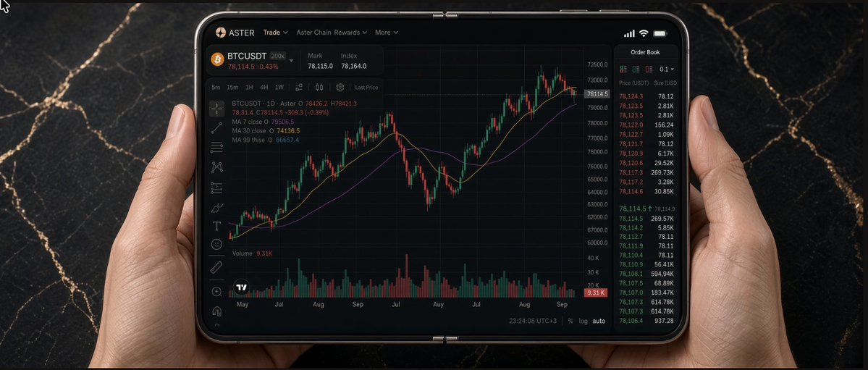Viewport: 868px width, 370px height.
Task: Toggle auto scale on the chart
Action: coord(599,321)
